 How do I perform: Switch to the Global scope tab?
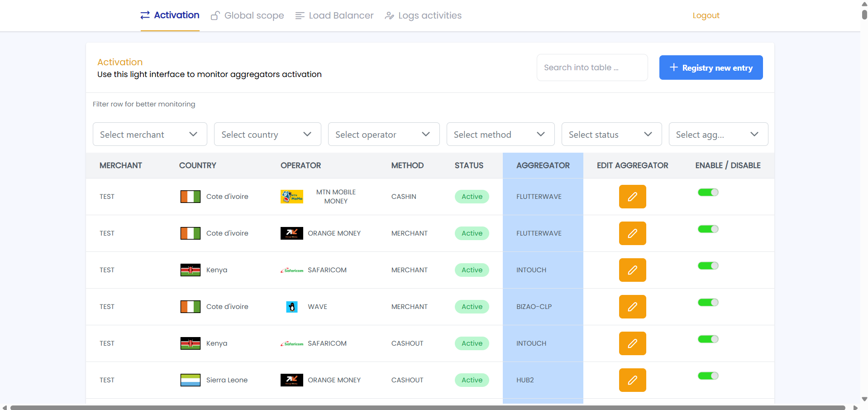tap(248, 15)
